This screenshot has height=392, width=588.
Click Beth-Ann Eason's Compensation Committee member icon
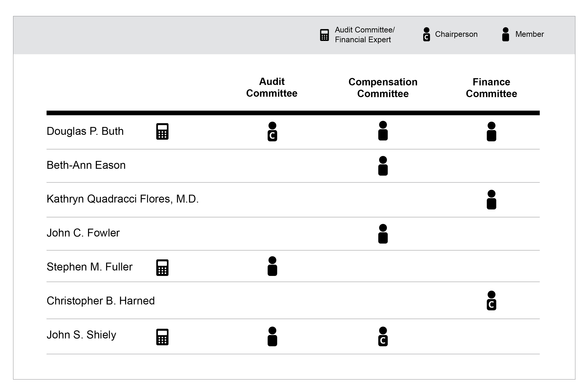(383, 166)
